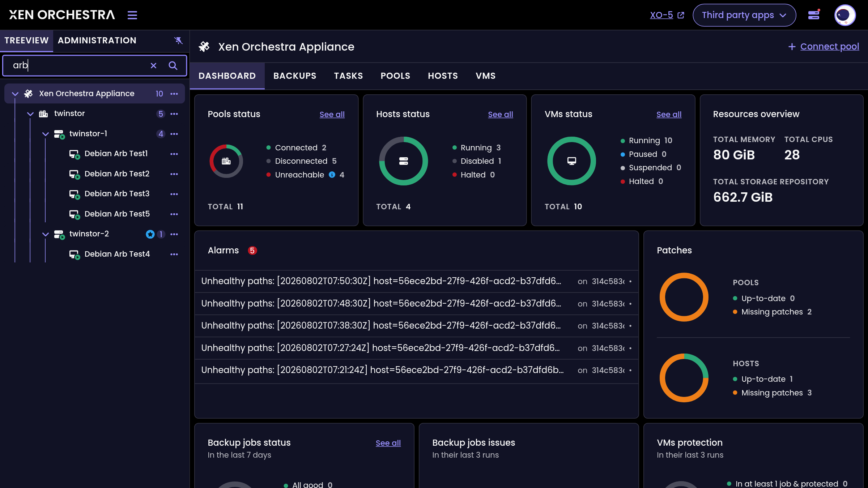Image resolution: width=868 pixels, height=488 pixels.
Task: Collapse the twinstor-1 host node
Action: click(46, 134)
